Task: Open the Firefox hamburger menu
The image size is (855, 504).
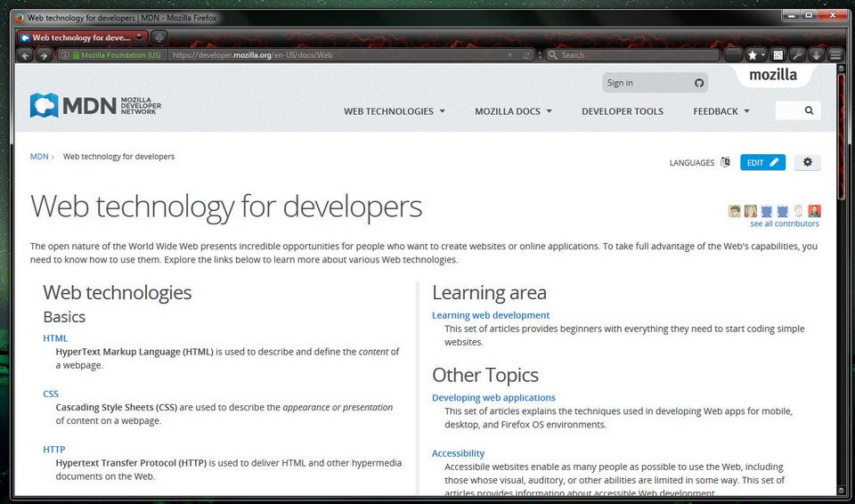Action: tap(835, 54)
